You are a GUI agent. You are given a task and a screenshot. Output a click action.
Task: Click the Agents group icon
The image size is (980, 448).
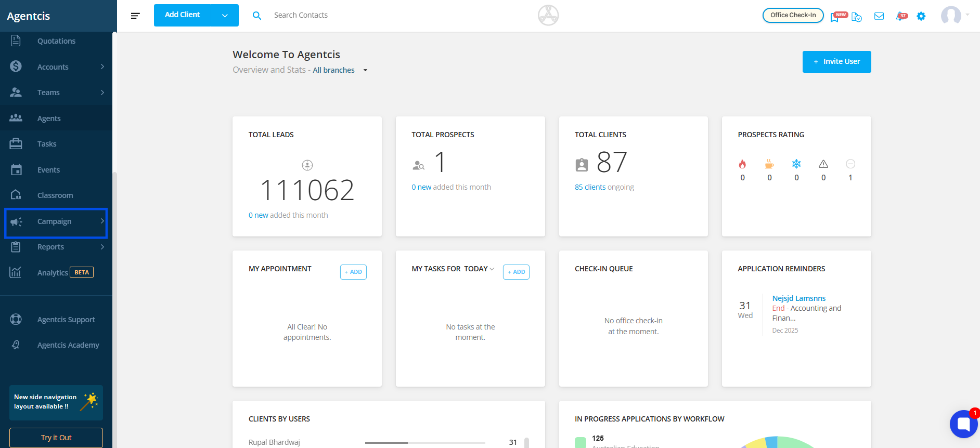(x=16, y=118)
